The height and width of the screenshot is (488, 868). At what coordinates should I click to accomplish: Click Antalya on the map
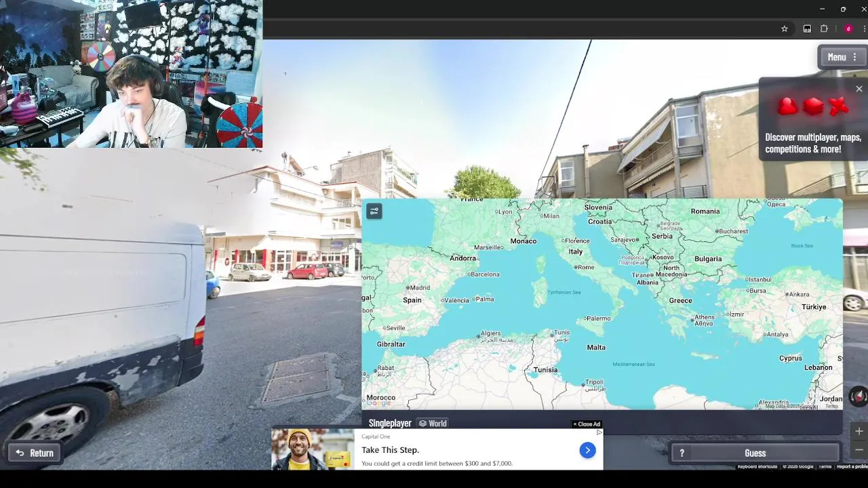[777, 334]
